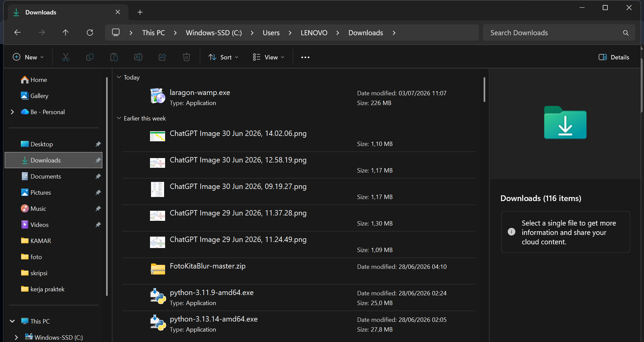Image resolution: width=644 pixels, height=342 pixels.
Task: Unpin Music using its pin icon
Action: click(x=98, y=209)
